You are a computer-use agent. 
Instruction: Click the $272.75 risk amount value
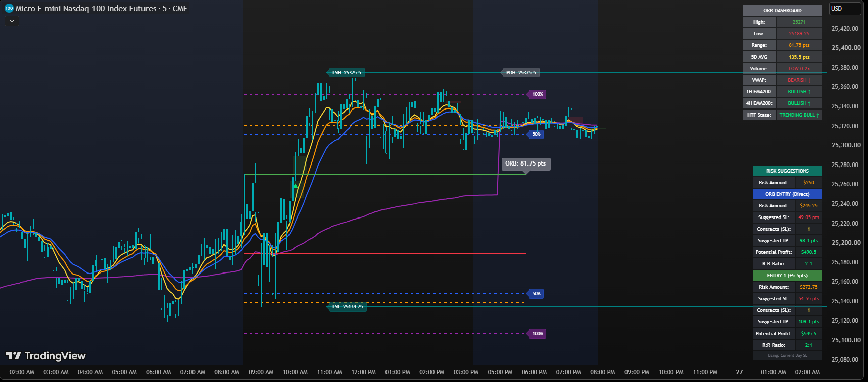click(x=808, y=287)
